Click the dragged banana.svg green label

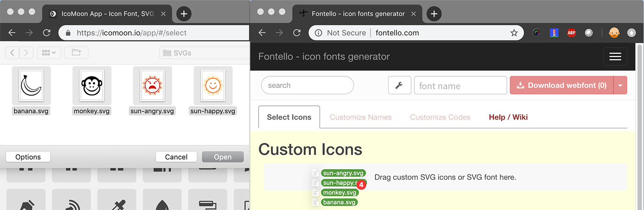[339, 202]
